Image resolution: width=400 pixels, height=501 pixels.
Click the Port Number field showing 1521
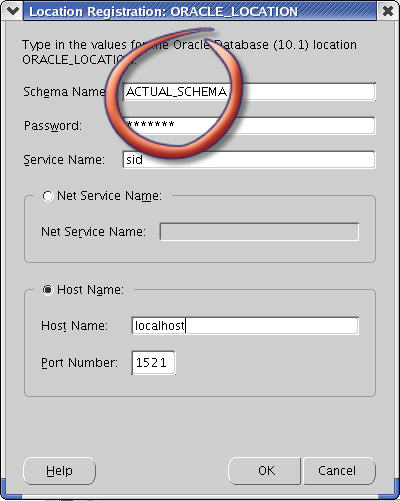click(153, 363)
